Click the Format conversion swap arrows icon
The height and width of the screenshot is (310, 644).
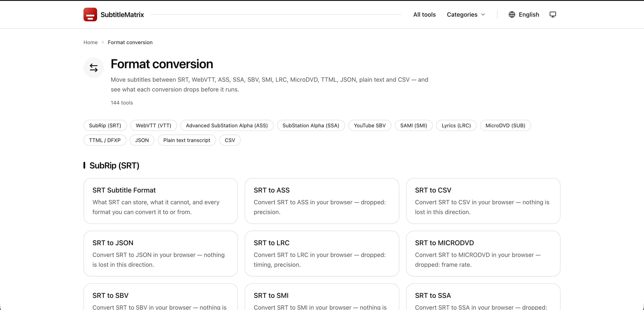(93, 68)
